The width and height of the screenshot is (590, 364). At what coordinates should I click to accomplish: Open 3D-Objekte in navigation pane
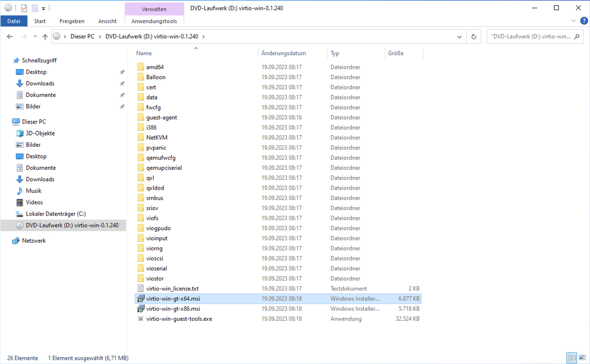(x=40, y=133)
